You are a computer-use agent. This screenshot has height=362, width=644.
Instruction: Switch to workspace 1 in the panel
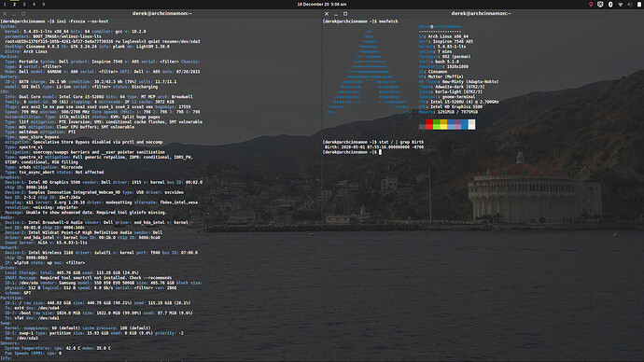[5, 4]
